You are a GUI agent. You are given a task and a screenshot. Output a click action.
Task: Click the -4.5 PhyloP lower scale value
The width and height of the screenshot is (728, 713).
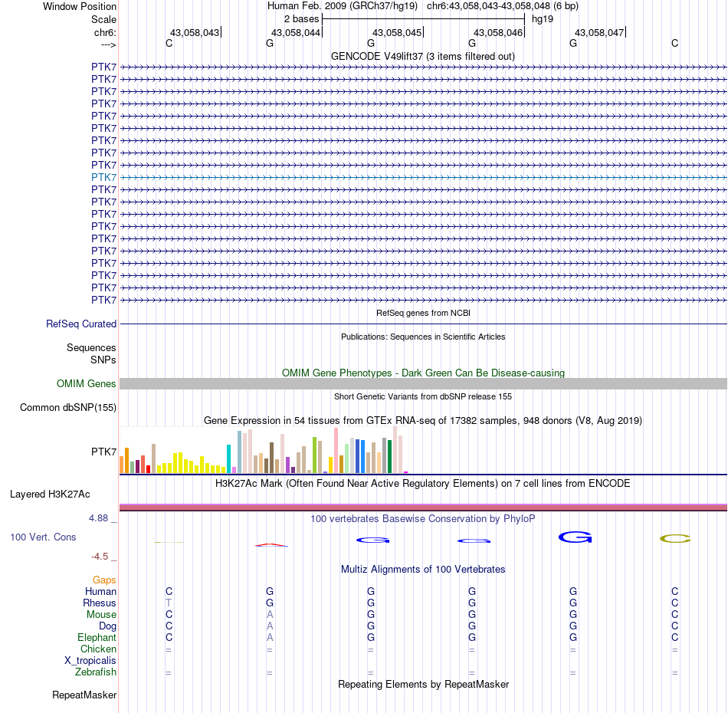click(x=100, y=557)
